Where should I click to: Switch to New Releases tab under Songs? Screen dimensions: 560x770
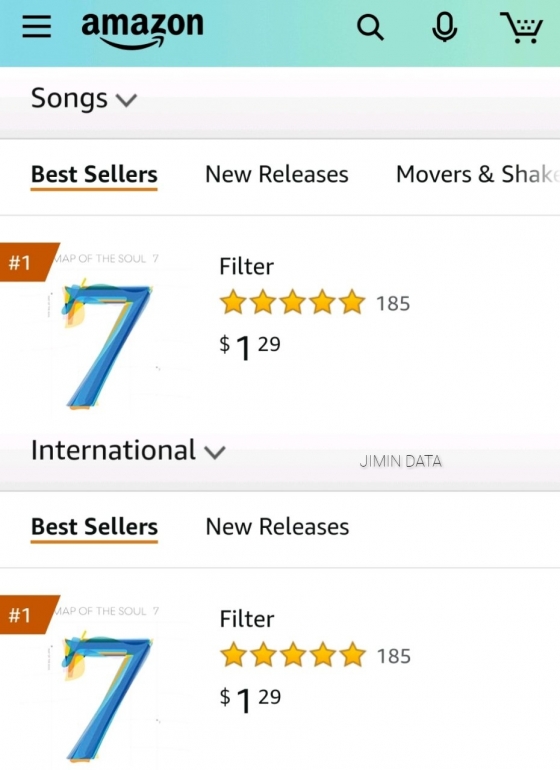(277, 174)
